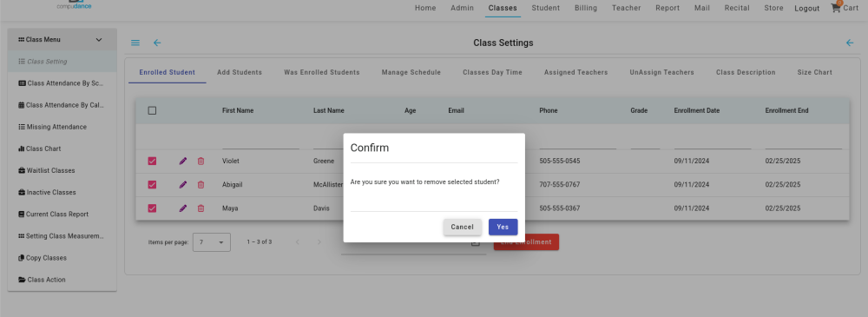Click the Grade filter field
The height and width of the screenshot is (317, 868).
click(x=646, y=142)
